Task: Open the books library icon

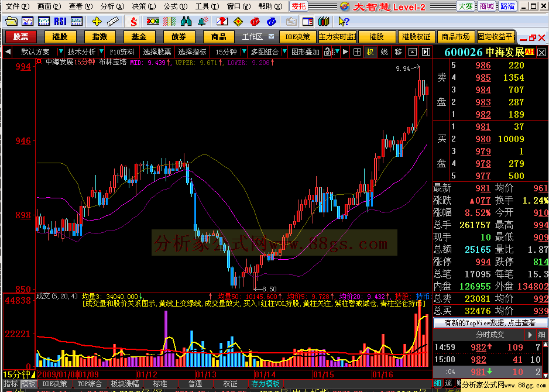Action: coord(324,22)
